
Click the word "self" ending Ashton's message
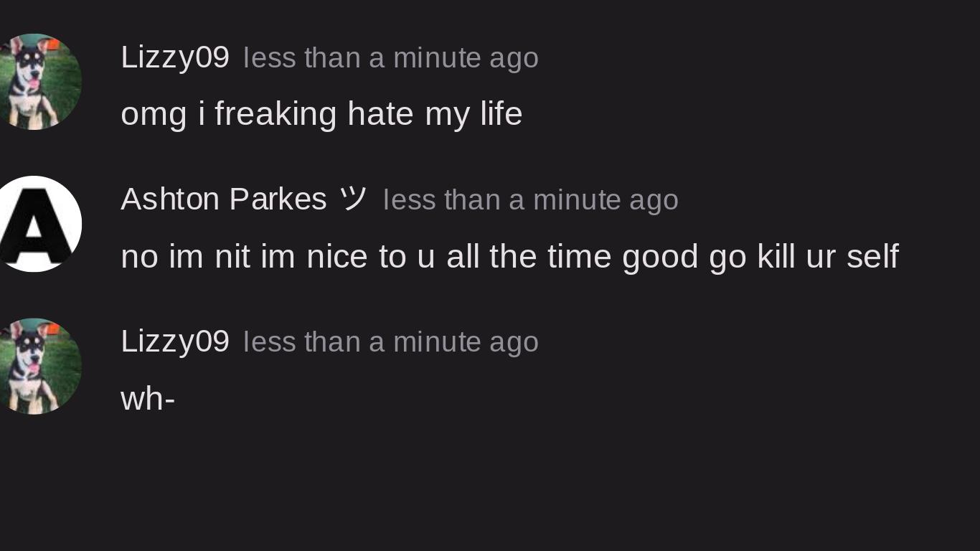(872, 256)
